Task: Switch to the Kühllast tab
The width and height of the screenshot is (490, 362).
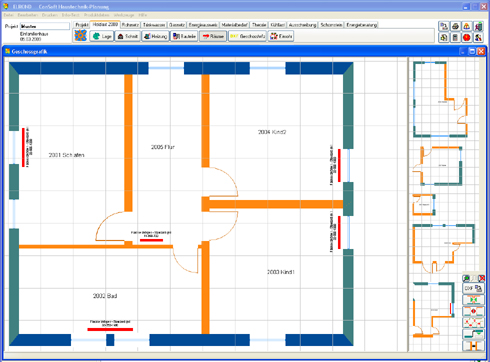Action: [x=277, y=25]
